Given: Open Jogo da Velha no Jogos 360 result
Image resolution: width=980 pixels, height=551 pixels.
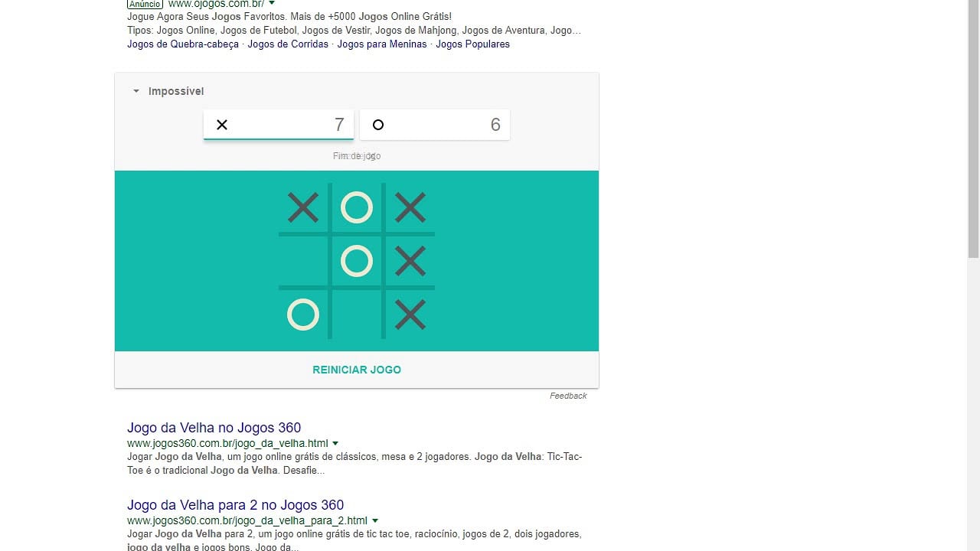Looking at the screenshot, I should [x=214, y=428].
